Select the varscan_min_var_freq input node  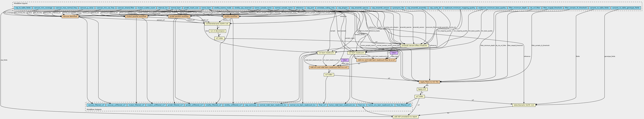[x=105, y=8]
